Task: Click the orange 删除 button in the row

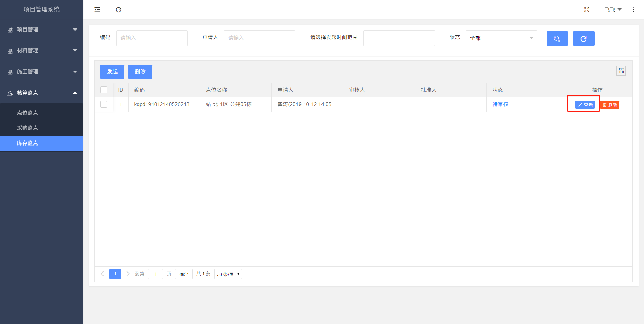Action: coord(610,105)
